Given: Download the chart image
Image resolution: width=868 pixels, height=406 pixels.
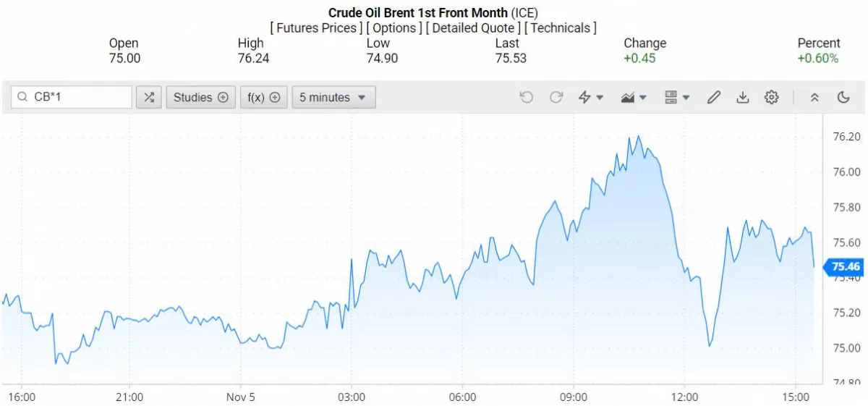Looking at the screenshot, I should tap(742, 98).
